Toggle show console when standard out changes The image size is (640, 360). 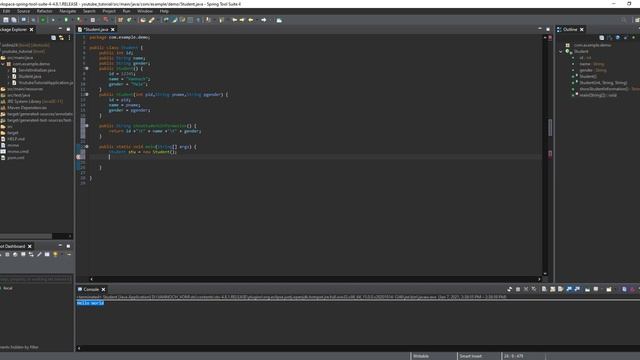(569, 289)
